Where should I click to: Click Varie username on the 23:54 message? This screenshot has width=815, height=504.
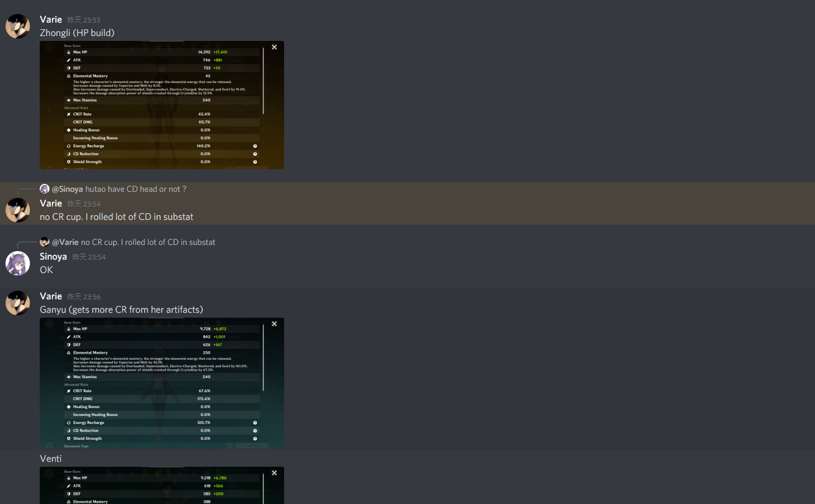(51, 203)
